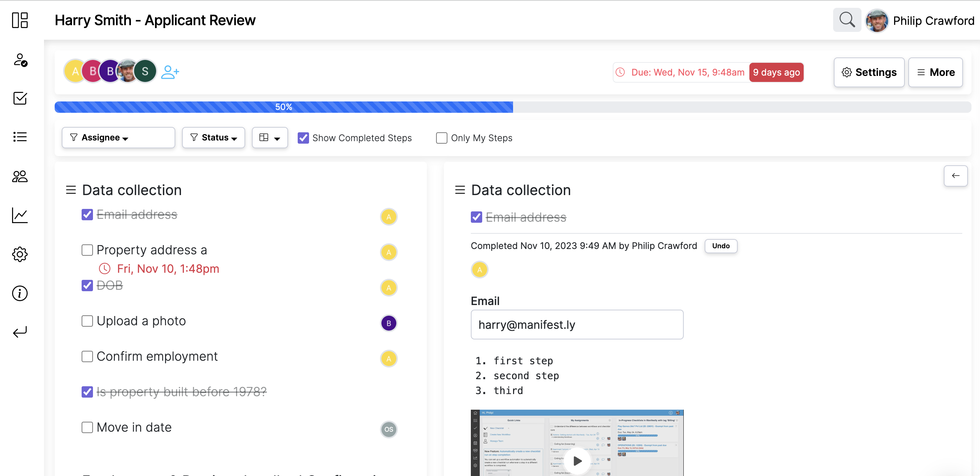This screenshot has width=980, height=476.
Task: Click the pink B participant avatar
Action: tap(92, 71)
